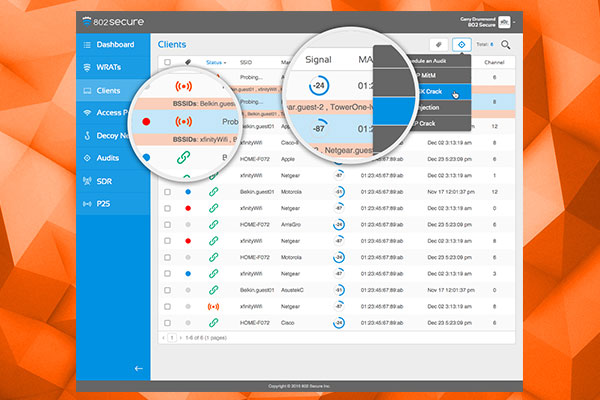Click the link icon in Belkin.guest01 Motorola row
Image resolution: width=600 pixels, height=400 pixels.
click(x=214, y=192)
